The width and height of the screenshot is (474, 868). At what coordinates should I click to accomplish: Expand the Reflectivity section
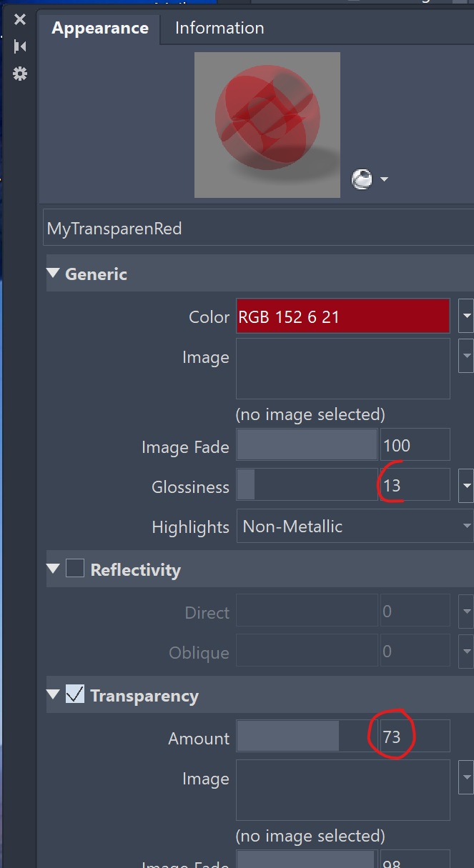[52, 569]
